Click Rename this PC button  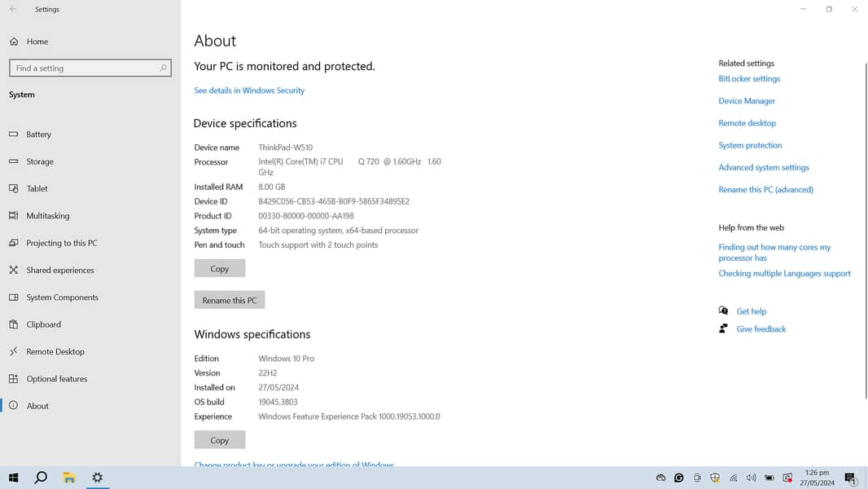point(229,300)
